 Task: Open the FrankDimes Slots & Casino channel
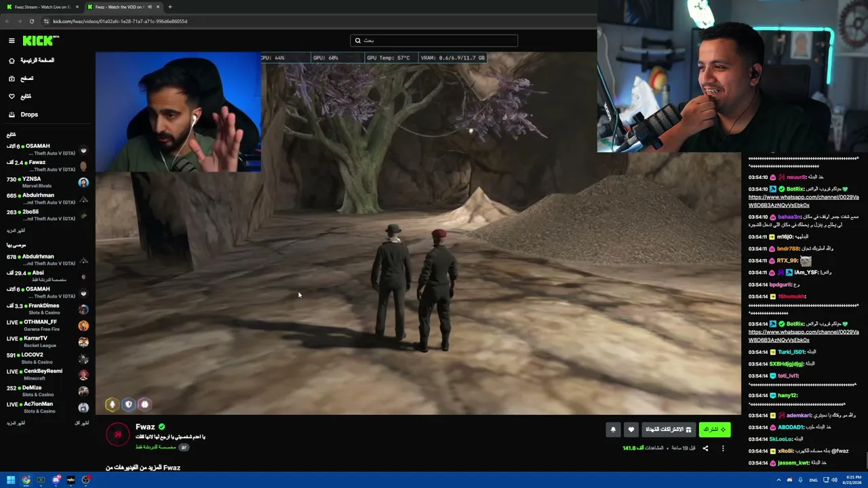47,309
